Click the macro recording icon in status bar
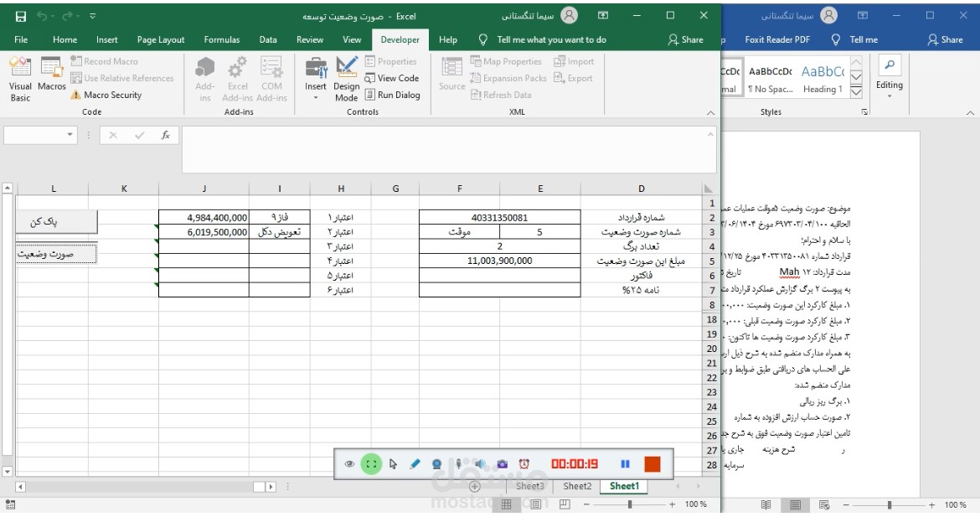The width and height of the screenshot is (980, 522). pos(10,504)
